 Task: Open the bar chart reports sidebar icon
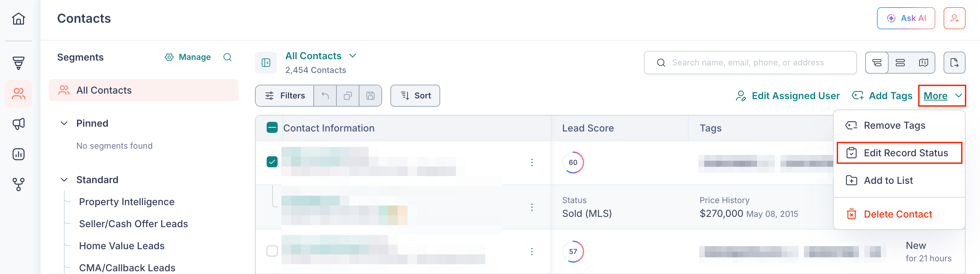18,154
